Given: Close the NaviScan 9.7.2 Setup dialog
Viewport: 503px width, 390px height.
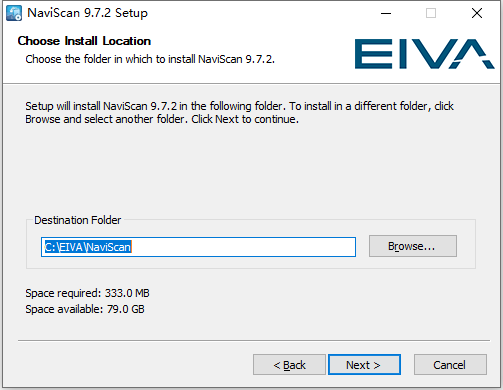Looking at the screenshot, I should tap(477, 13).
